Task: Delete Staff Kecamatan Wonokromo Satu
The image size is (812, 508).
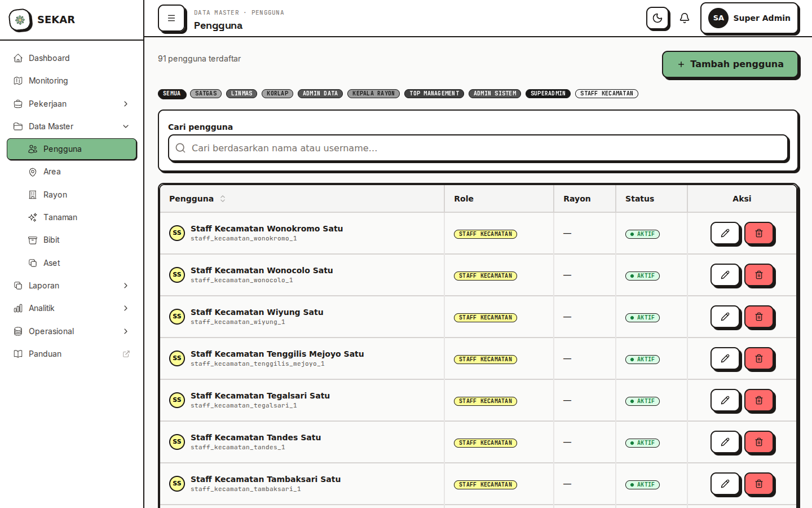Action: pos(759,233)
